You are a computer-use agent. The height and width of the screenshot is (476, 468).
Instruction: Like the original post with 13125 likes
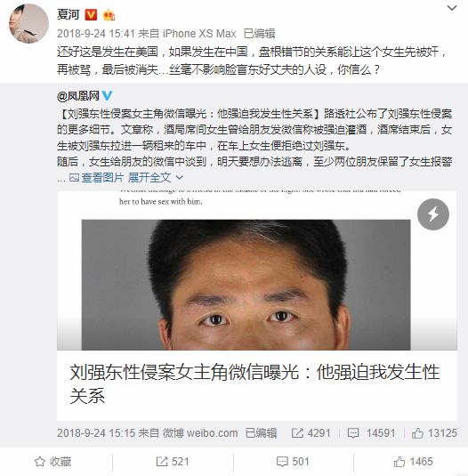[x=434, y=433]
